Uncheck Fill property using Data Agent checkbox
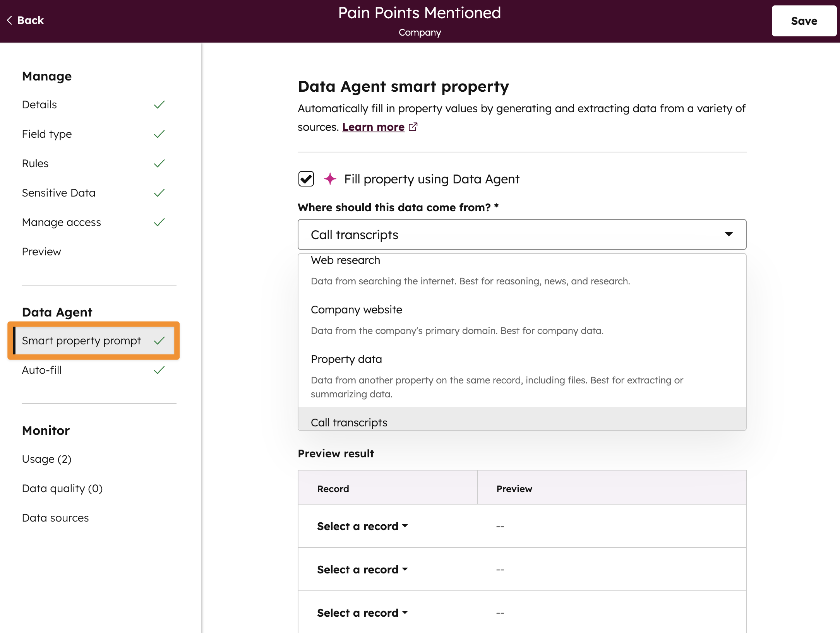The image size is (840, 633). [x=306, y=179]
